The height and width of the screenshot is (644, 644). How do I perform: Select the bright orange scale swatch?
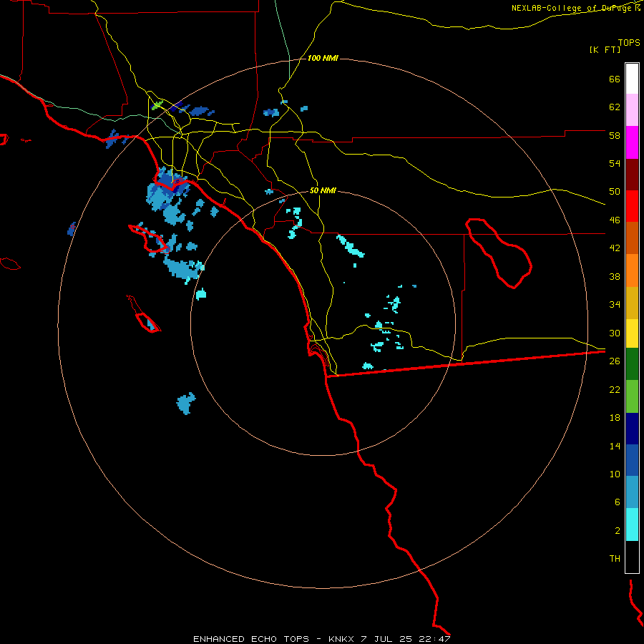click(632, 270)
